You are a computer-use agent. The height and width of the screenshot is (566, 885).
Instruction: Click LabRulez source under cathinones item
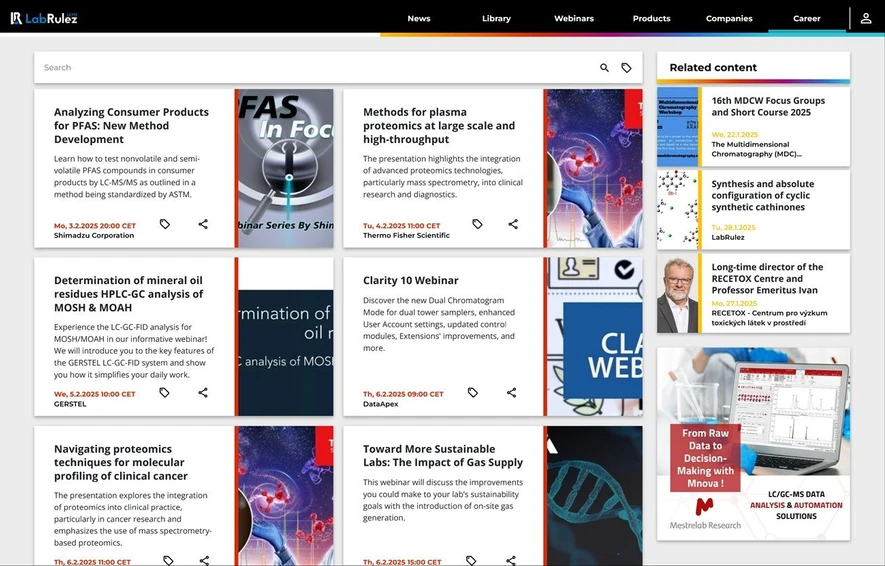tap(728, 237)
